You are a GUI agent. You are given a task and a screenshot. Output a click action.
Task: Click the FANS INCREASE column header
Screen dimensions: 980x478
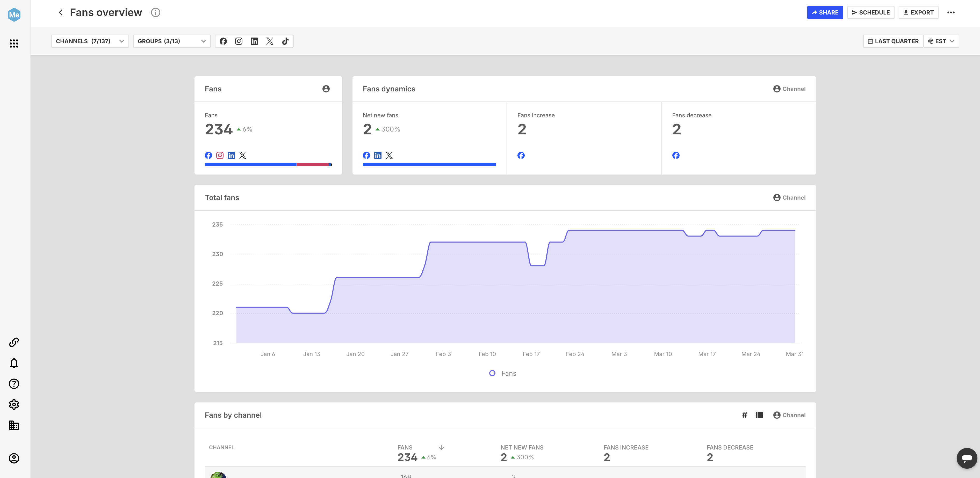[626, 448]
